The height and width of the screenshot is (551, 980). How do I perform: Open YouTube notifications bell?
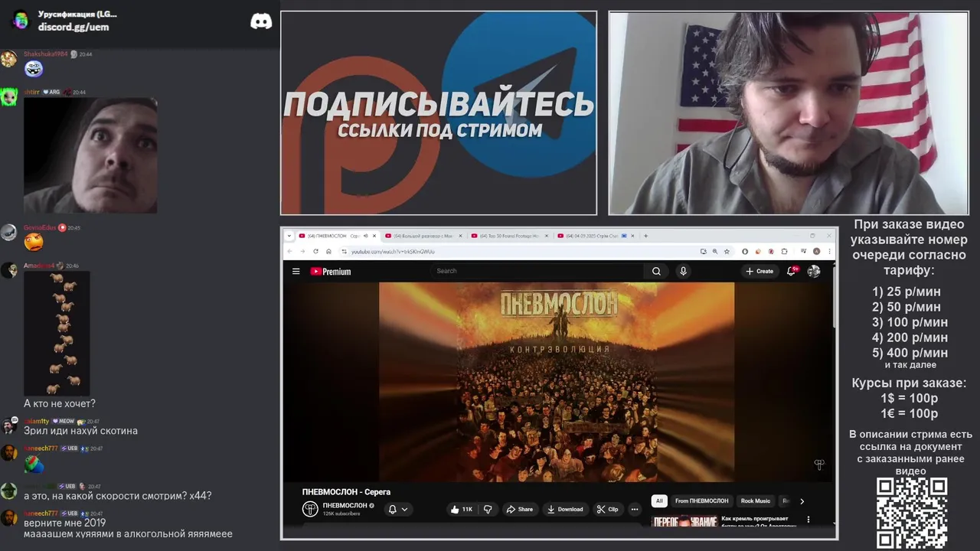pyautogui.click(x=791, y=271)
